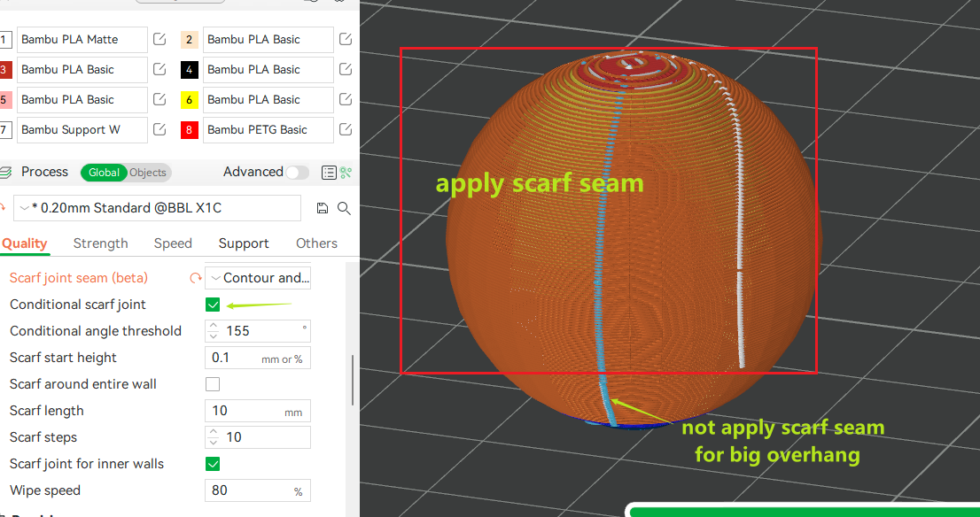Open filament 2 Bambu PLA Basic dropdown
Image resolution: width=980 pixels, height=517 pixels.
(x=268, y=39)
